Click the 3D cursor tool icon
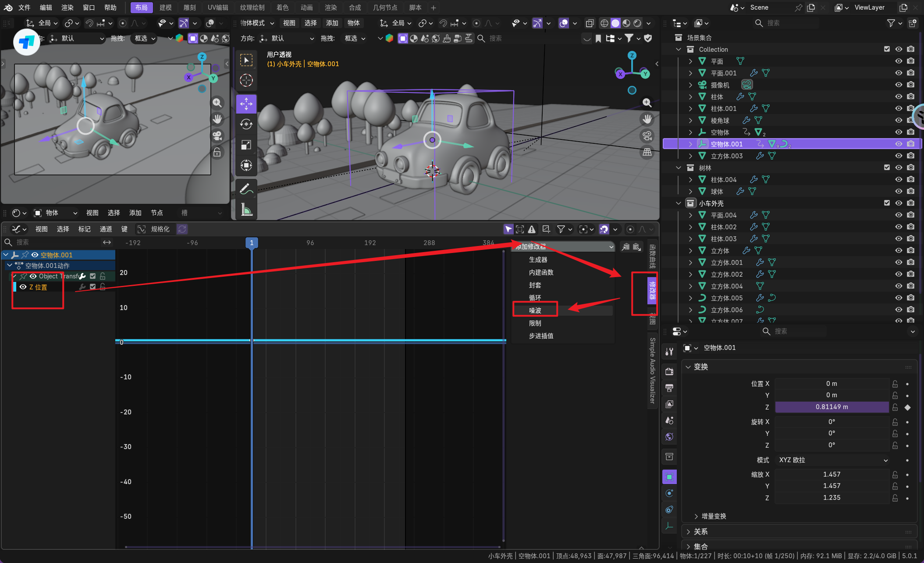Screen dimensions: 924x563 click(x=246, y=80)
